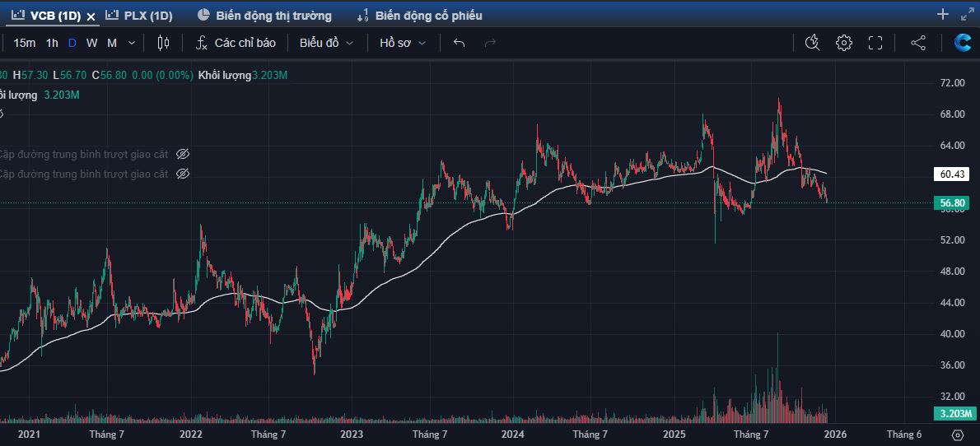980x446 pixels.
Task: Click the undo arrow in toolbar
Action: (460, 43)
